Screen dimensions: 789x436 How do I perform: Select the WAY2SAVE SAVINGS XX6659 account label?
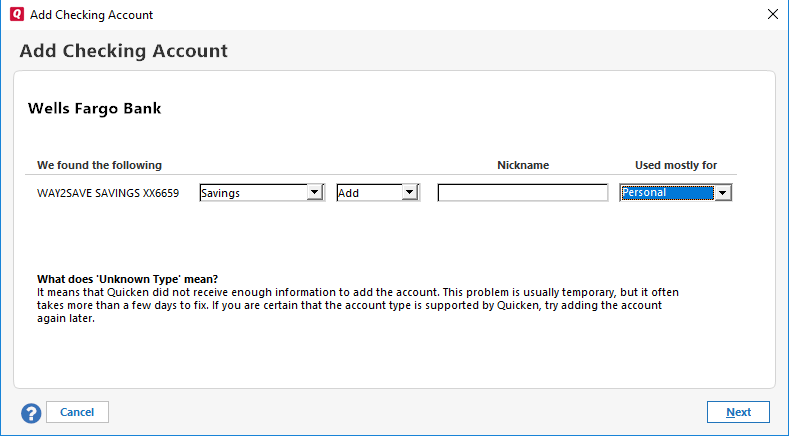pyautogui.click(x=108, y=194)
